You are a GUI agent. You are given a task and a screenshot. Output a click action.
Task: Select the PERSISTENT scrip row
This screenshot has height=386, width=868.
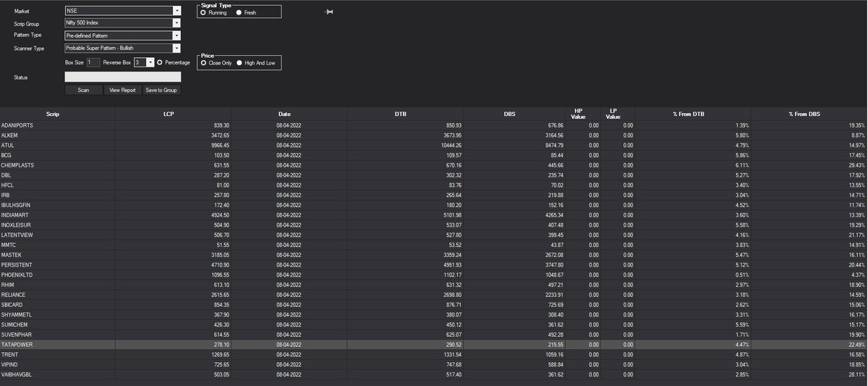tap(434, 264)
